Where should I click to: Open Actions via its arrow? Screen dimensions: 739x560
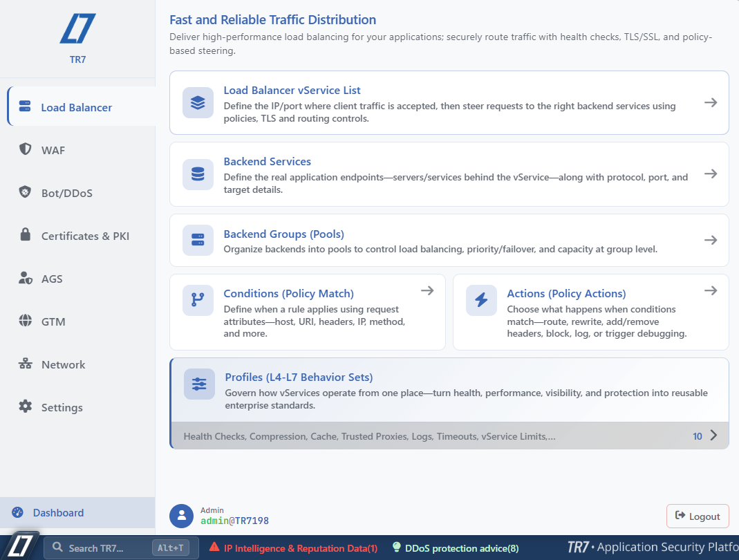click(711, 290)
